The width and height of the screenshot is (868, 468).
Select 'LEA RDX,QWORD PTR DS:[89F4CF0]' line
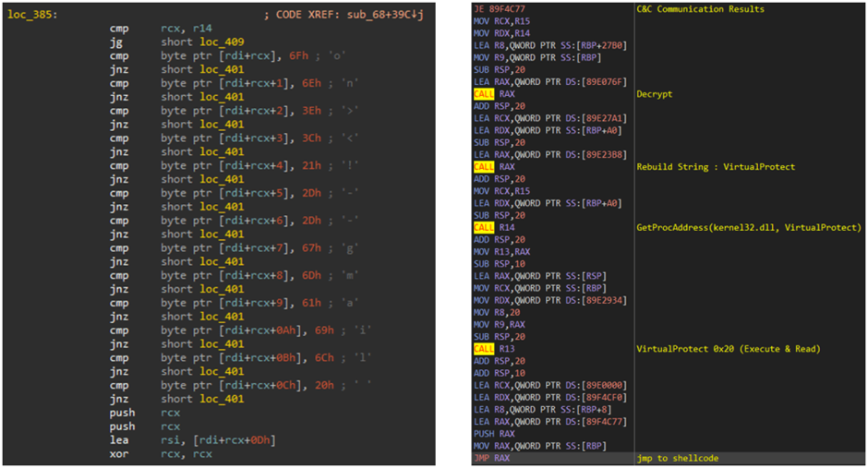550,397
